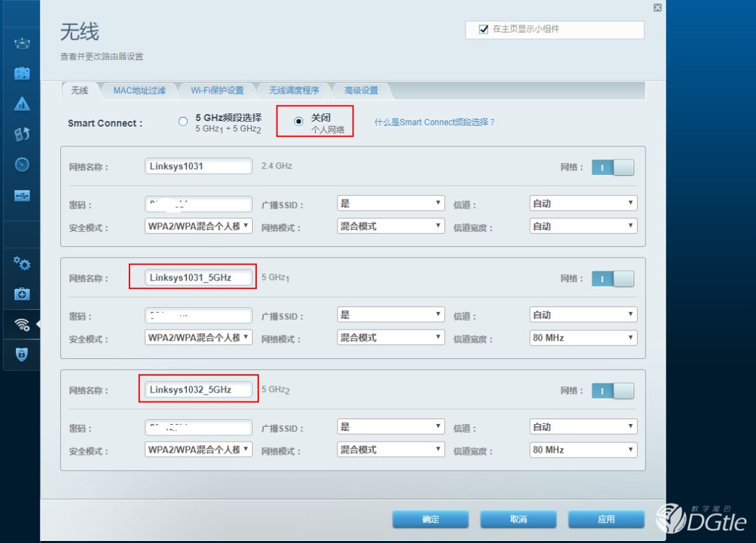Open 安全模式 dropdown for Linksys1031_5GHz
The height and width of the screenshot is (543, 756).
pos(199,337)
